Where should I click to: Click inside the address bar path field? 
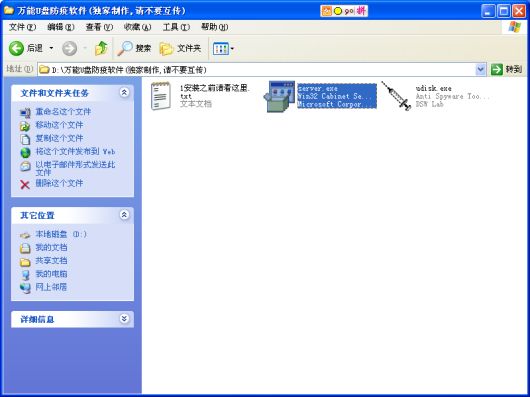pyautogui.click(x=257, y=70)
